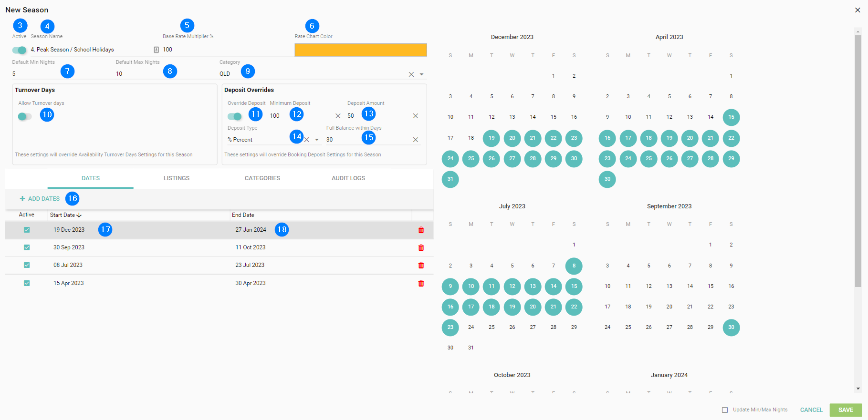Delete the 30 Sep 2023 date range
The image size is (868, 420).
pos(421,248)
